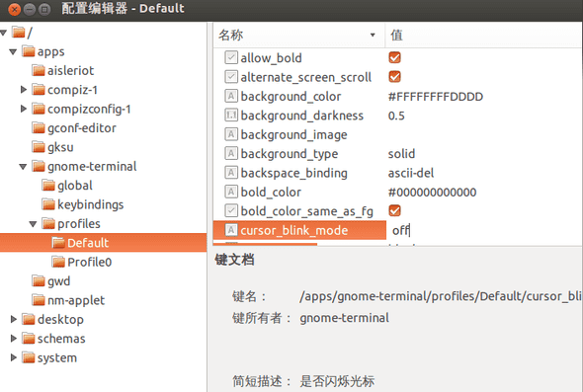Screen dimensions: 583x392
Task: Click the bold_color value #000000000000
Action: (x=432, y=193)
